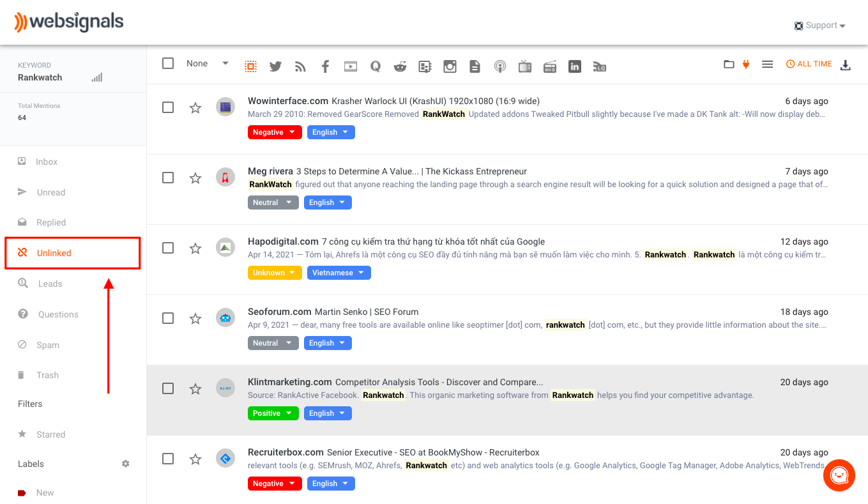The image size is (868, 504).
Task: Open the list view menu icon
Action: (x=768, y=64)
